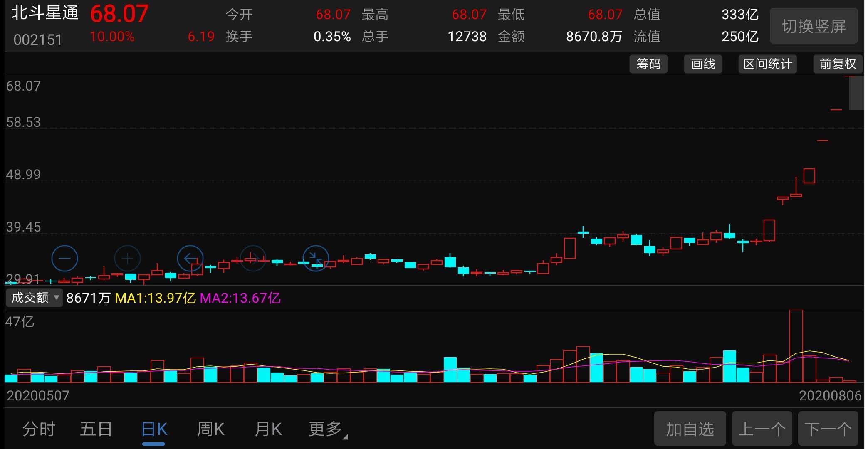Tap the right-arrow scroll forward circle icon
This screenshot has width=868, height=449.
point(253,259)
